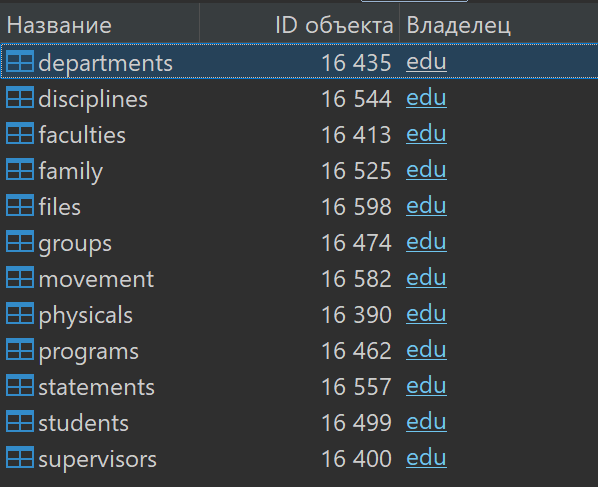Click the movement table icon
The height and width of the screenshot is (487, 598).
20,277
